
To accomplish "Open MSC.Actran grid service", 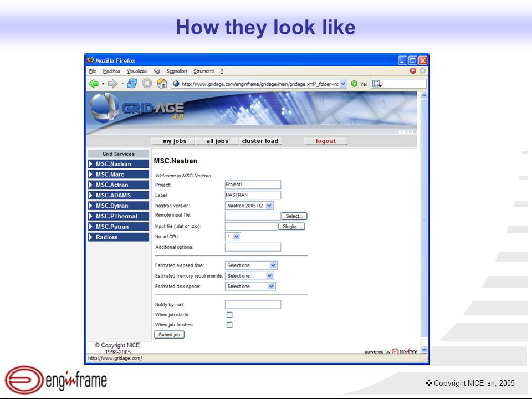I will click(x=119, y=185).
